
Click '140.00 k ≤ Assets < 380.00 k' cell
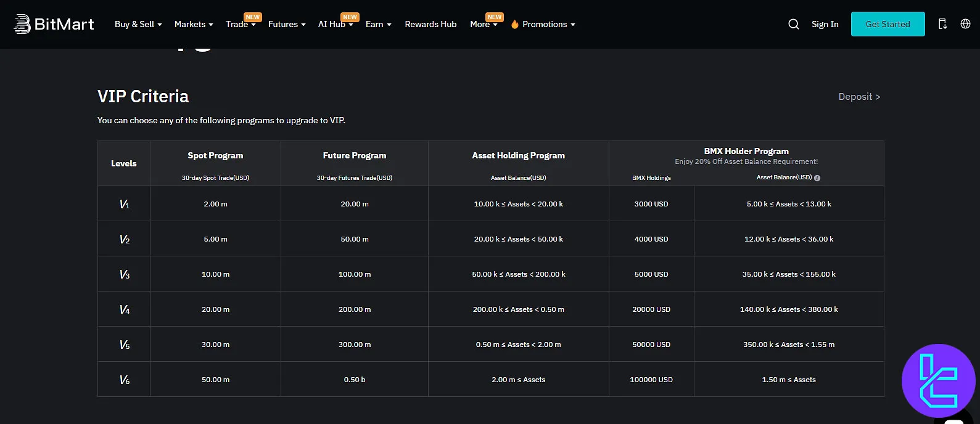[x=789, y=309]
